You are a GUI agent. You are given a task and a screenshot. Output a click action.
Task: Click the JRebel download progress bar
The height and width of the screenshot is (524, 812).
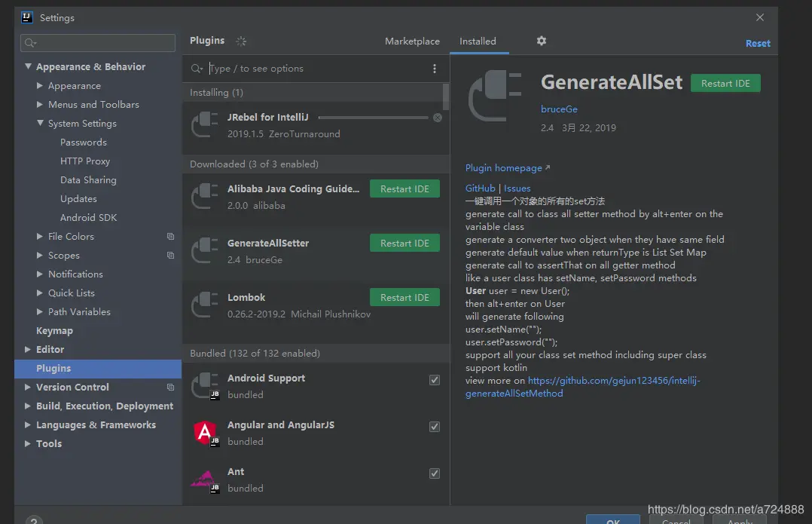[374, 118]
